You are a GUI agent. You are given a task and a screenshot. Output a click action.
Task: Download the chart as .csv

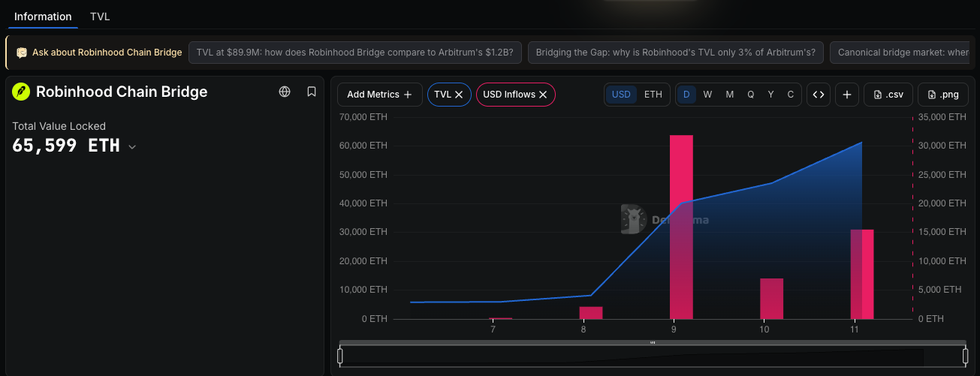[888, 95]
